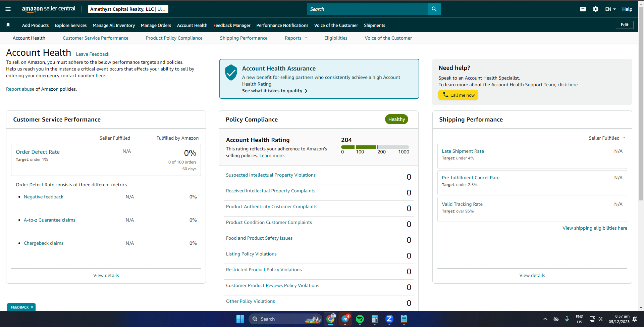Viewport: 644px width, 327px height.
Task: Open Shipments menu item
Action: coord(374,25)
